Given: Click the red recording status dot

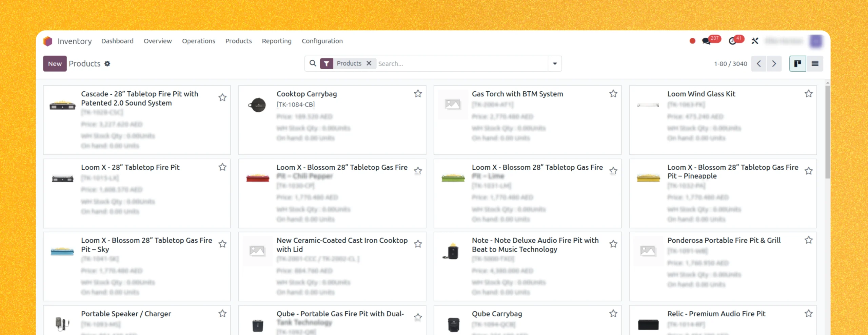Looking at the screenshot, I should pyautogui.click(x=692, y=41).
